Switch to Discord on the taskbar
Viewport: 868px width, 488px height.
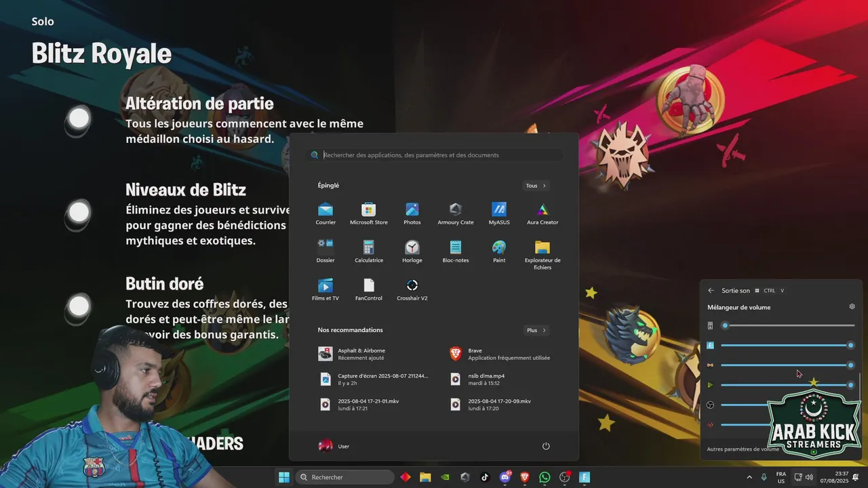tap(505, 477)
